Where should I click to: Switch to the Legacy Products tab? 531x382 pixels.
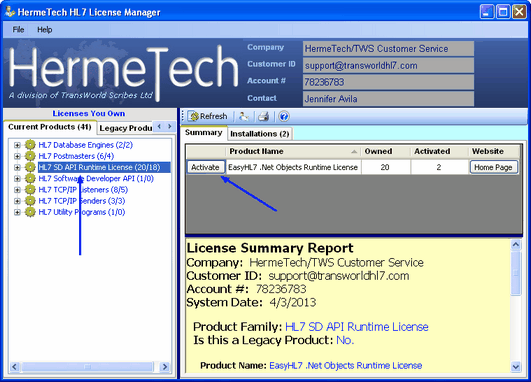125,128
